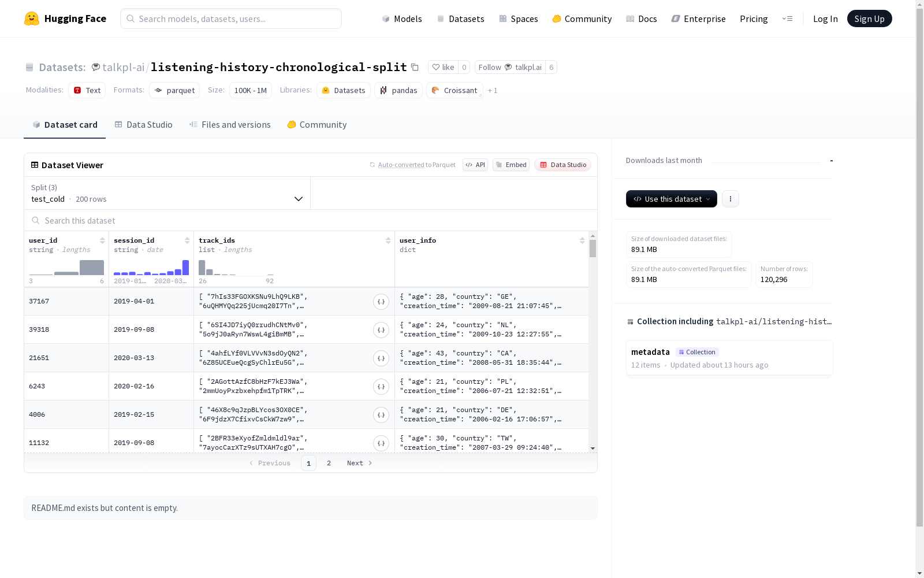Follow talkpl.ai
924x578 pixels.
[510, 67]
